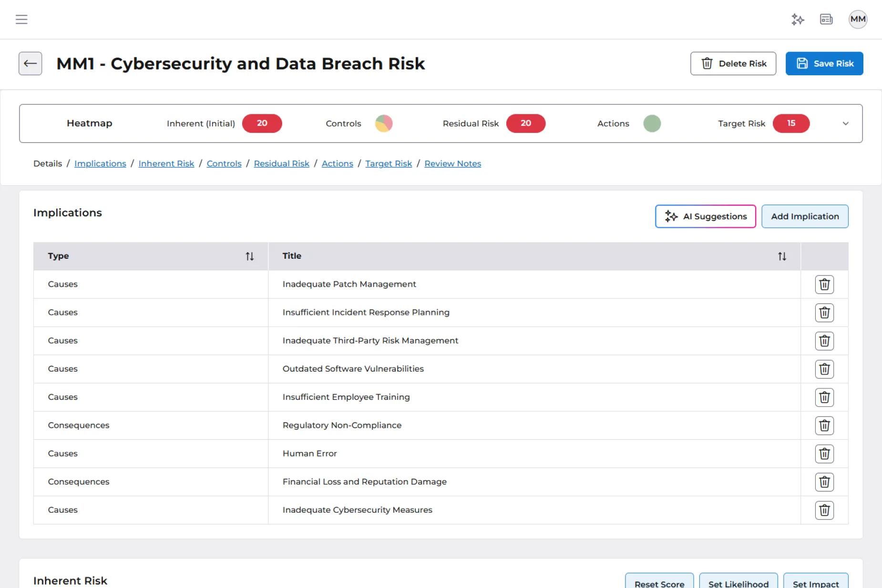
Task: Navigate to Review Notes section
Action: click(452, 163)
